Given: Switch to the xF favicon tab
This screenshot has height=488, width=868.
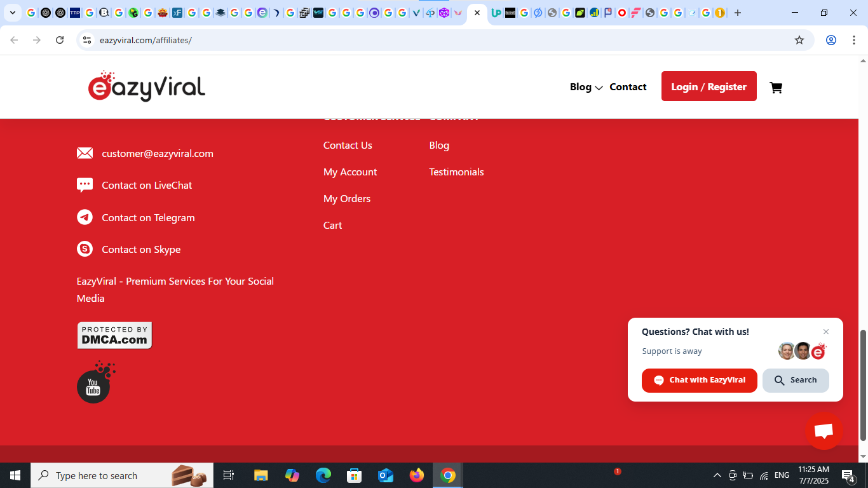Looking at the screenshot, I should pos(177,13).
